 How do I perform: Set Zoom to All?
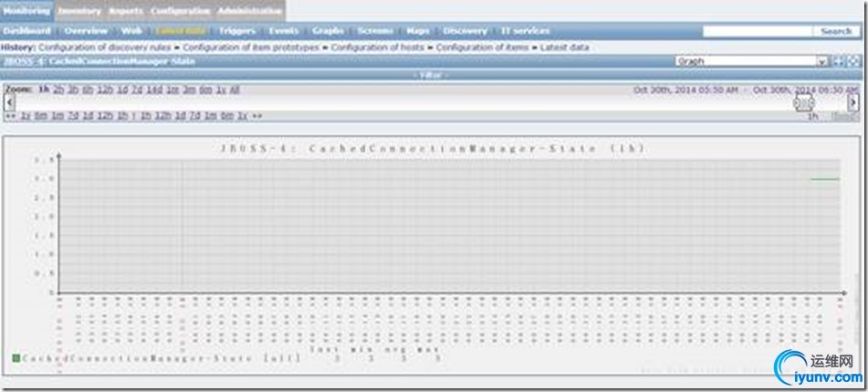pyautogui.click(x=235, y=90)
